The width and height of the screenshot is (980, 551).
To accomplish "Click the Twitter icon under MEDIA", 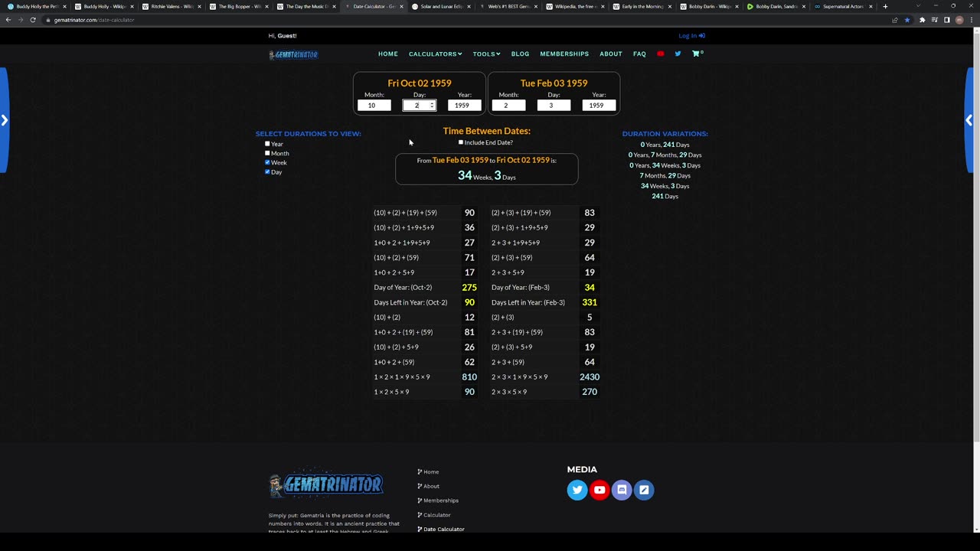I will coord(577,490).
